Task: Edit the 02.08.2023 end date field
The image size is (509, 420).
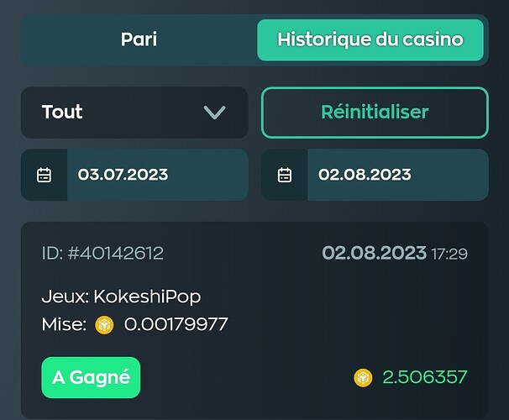Action: point(398,175)
